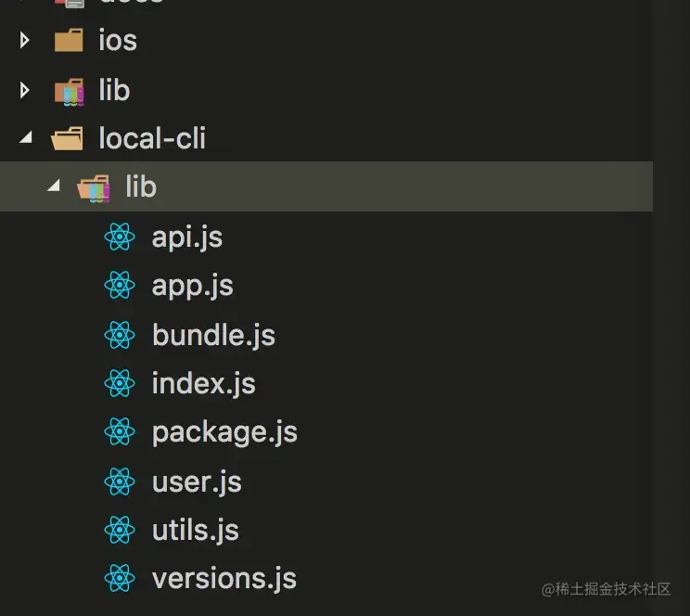Screen dimensions: 690x616
Task: Open the package.js file
Action: click(224, 433)
